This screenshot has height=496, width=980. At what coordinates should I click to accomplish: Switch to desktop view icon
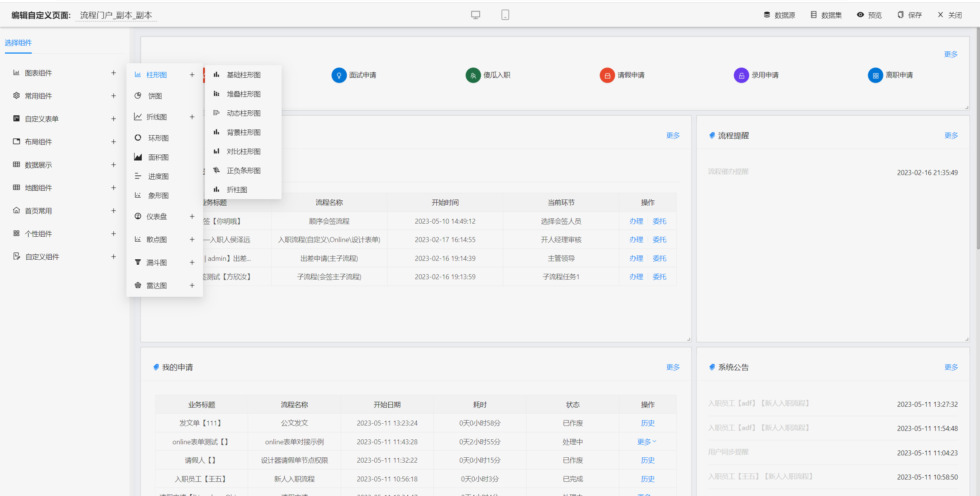[x=475, y=15]
